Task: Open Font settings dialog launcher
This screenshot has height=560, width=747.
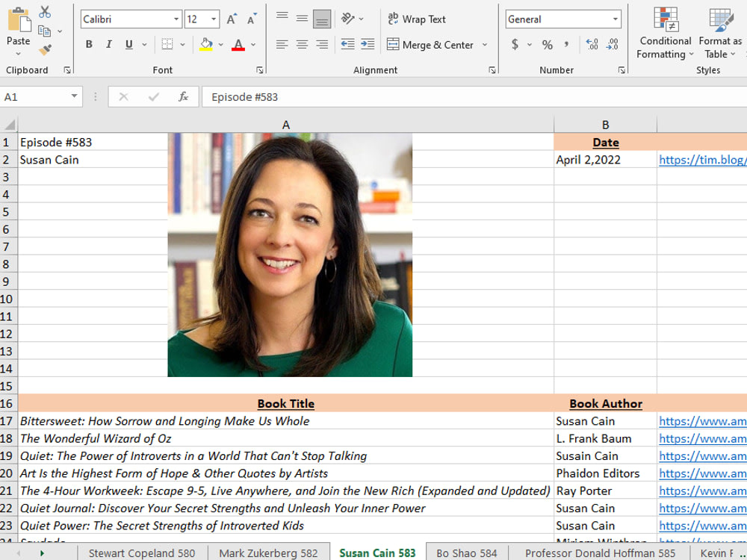Action: pos(260,70)
